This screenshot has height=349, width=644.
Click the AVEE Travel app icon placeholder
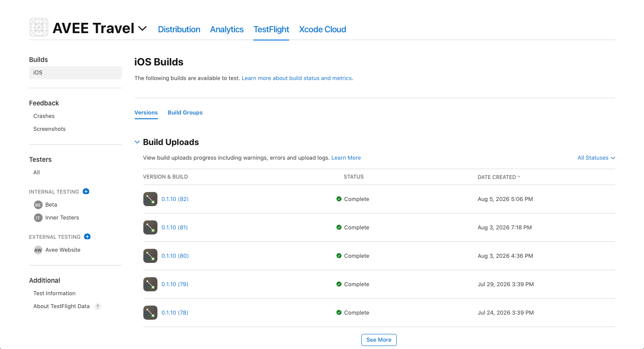tap(39, 28)
